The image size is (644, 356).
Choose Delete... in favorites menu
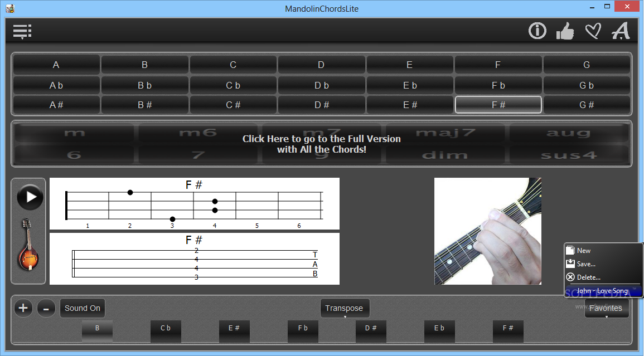pyautogui.click(x=603, y=277)
